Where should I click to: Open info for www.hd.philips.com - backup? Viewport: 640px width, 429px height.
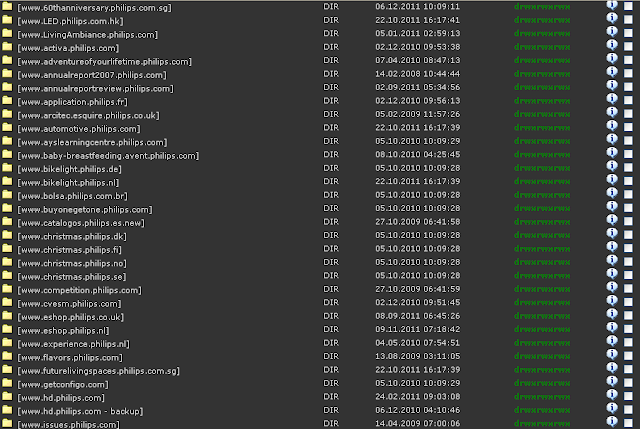pyautogui.click(x=611, y=408)
